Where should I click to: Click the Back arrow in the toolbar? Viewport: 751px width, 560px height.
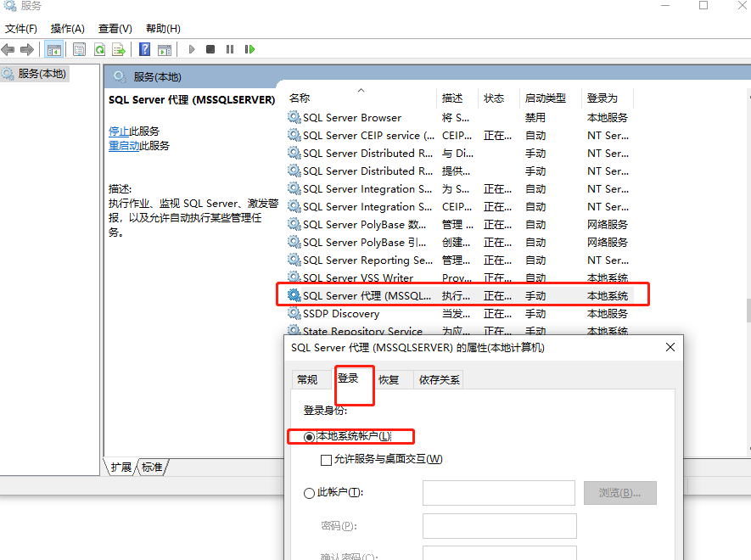[8, 49]
